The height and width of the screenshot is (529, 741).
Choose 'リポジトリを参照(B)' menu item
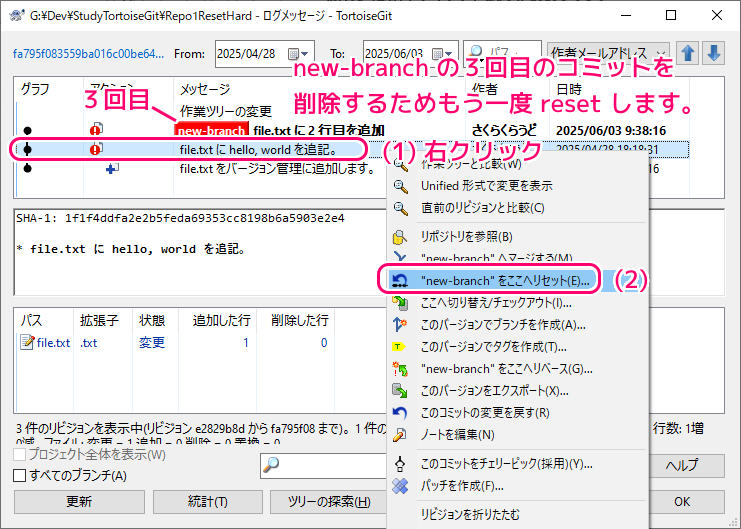click(x=517, y=236)
